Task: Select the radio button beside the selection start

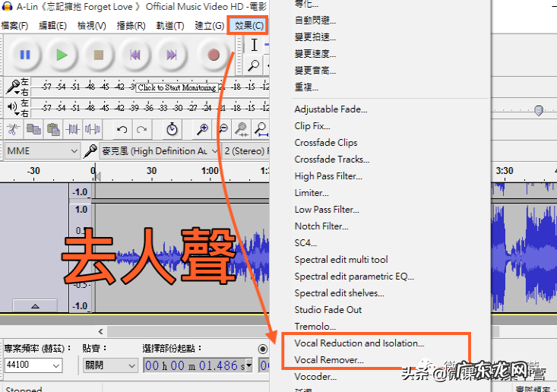Action: [262, 349]
